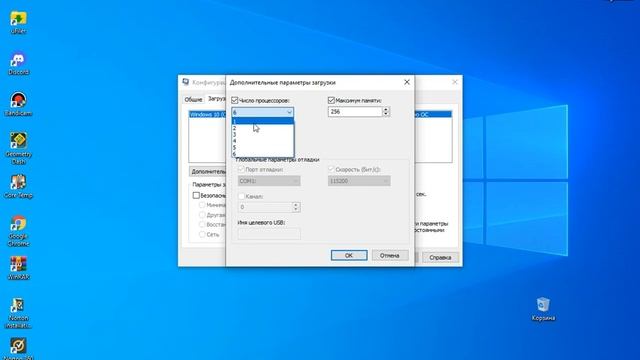Click the Конфигурация window title icon
Screen dimensions: 640x360
[186, 82]
